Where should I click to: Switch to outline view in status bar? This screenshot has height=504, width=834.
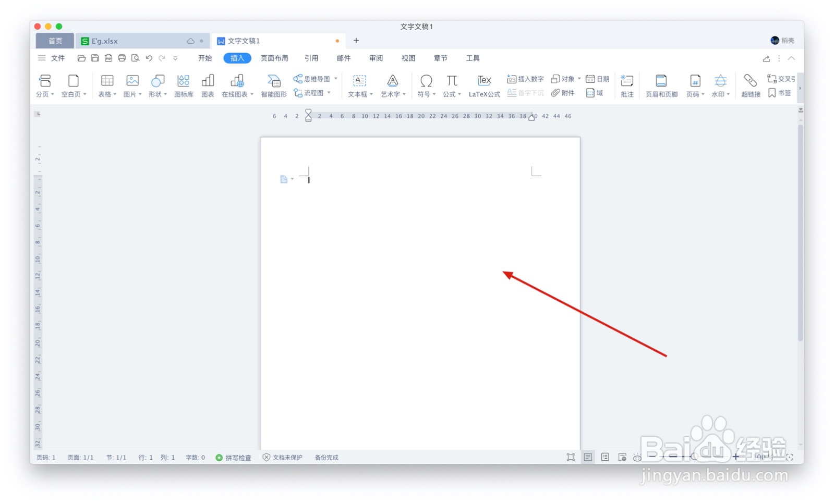(x=605, y=457)
